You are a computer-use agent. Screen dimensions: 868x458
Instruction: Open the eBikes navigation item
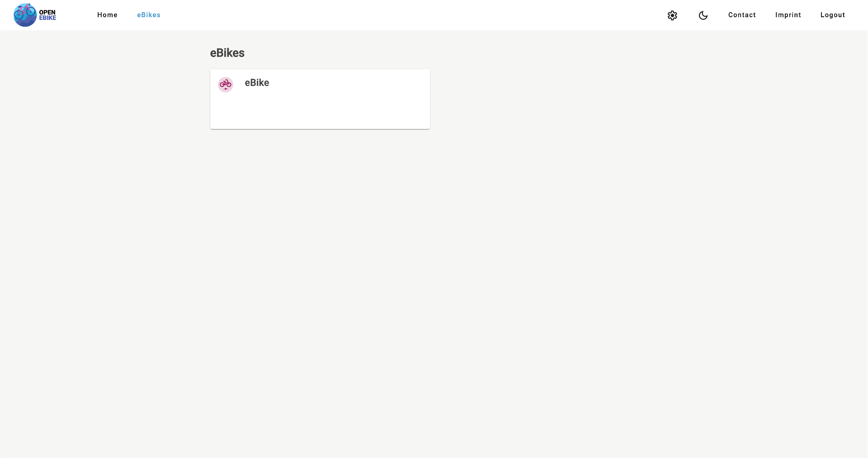coord(148,15)
